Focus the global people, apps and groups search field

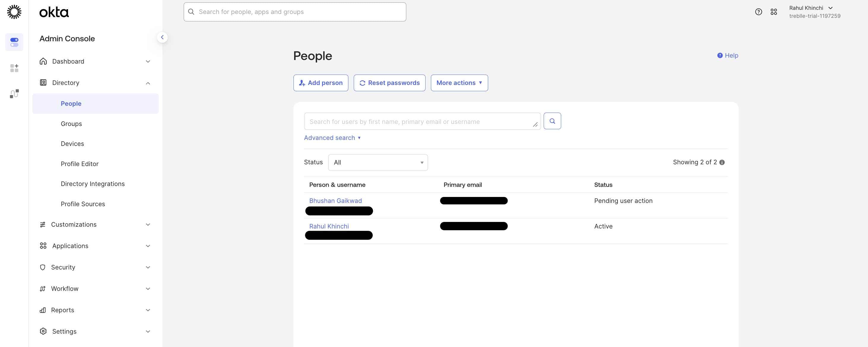[295, 12]
